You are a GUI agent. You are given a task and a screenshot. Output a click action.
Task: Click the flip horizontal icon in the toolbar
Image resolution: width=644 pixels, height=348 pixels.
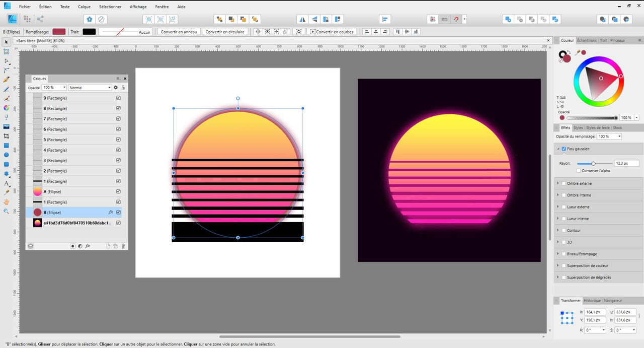(x=302, y=19)
